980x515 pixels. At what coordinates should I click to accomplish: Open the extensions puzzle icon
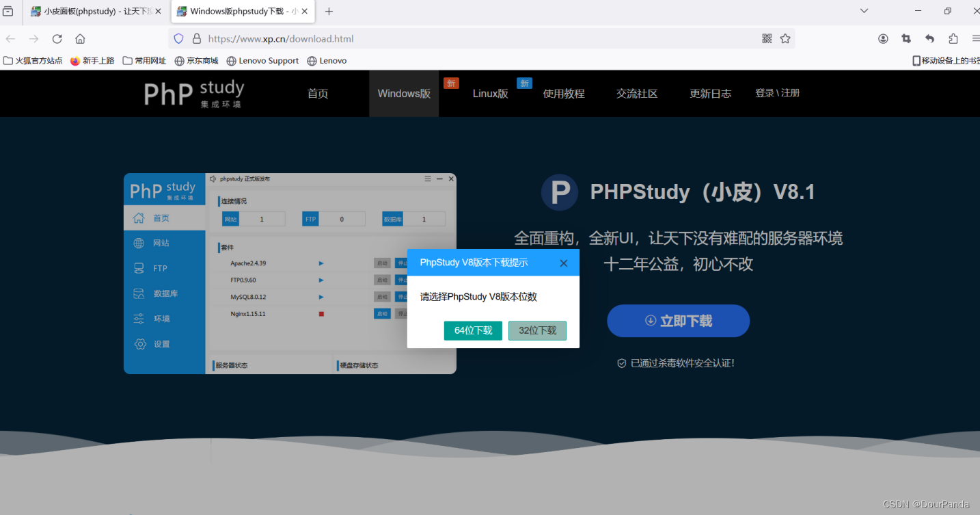point(953,39)
